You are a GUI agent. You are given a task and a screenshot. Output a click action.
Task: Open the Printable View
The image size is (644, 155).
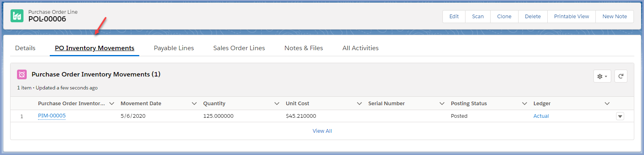(x=572, y=17)
